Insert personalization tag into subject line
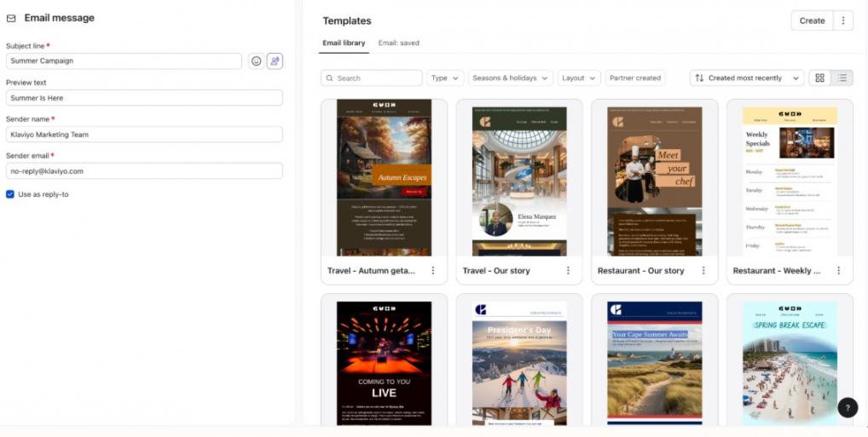 pyautogui.click(x=275, y=61)
